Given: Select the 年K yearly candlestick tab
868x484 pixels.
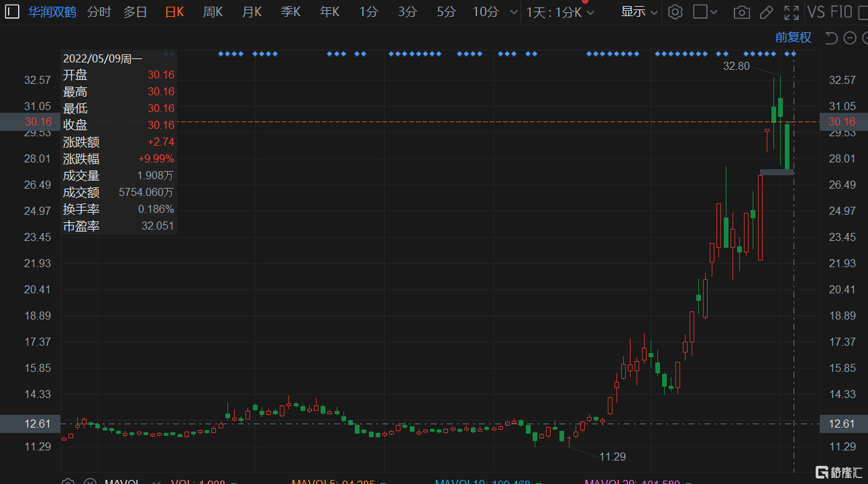Looking at the screenshot, I should coord(329,11).
